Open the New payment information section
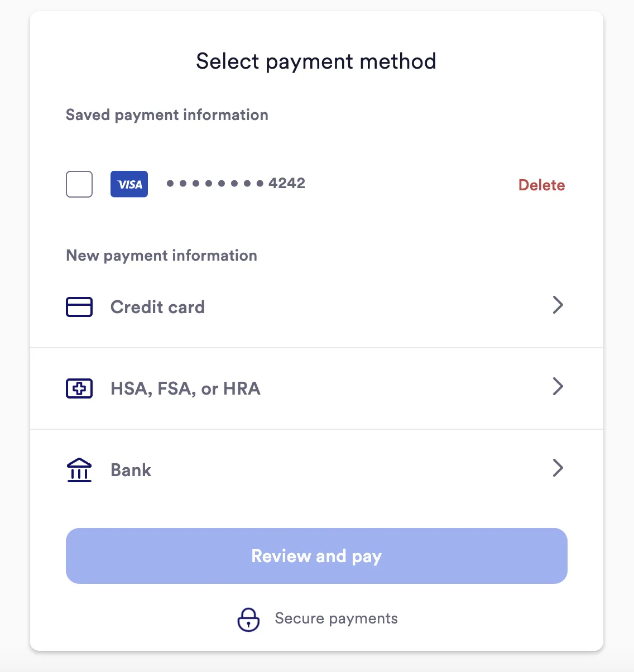 tap(161, 256)
